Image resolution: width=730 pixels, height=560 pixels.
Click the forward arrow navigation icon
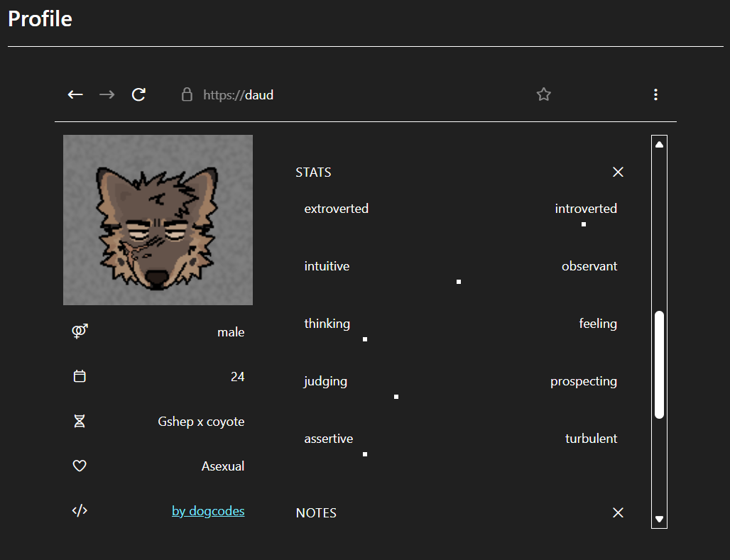(x=107, y=94)
